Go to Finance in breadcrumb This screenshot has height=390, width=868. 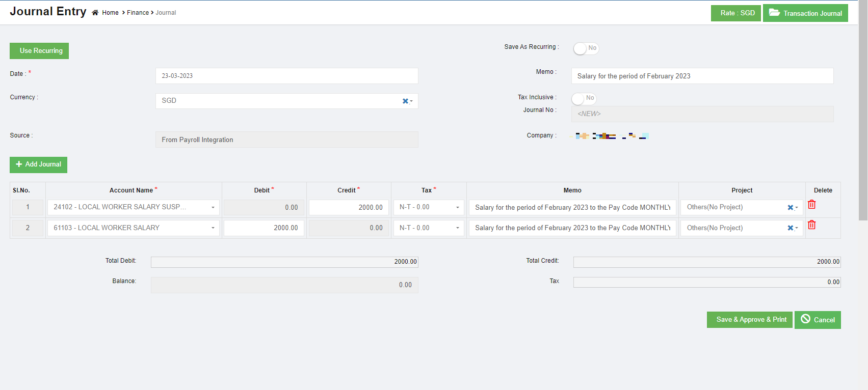[138, 13]
